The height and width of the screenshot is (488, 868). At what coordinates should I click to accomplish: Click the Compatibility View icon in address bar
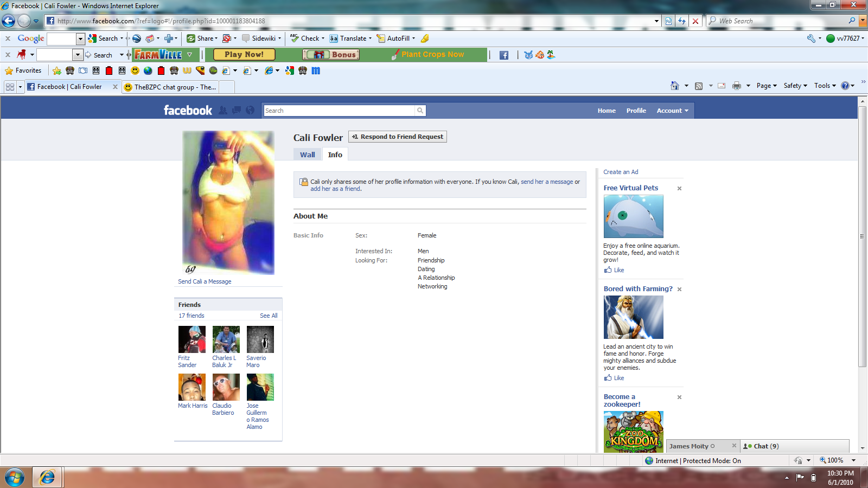coord(669,21)
